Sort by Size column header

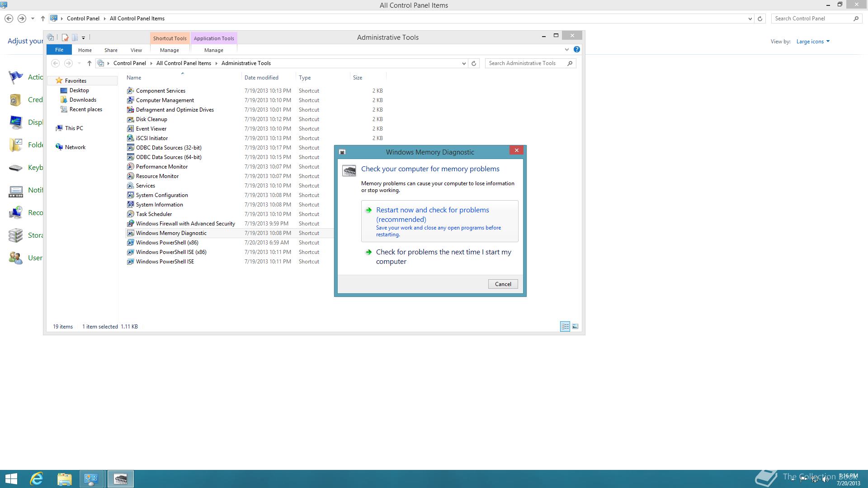tap(368, 78)
